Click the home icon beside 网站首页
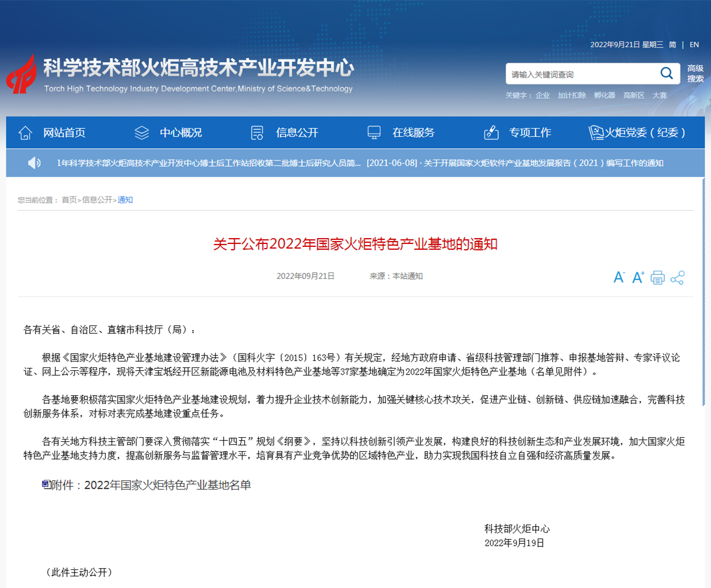 (25, 133)
